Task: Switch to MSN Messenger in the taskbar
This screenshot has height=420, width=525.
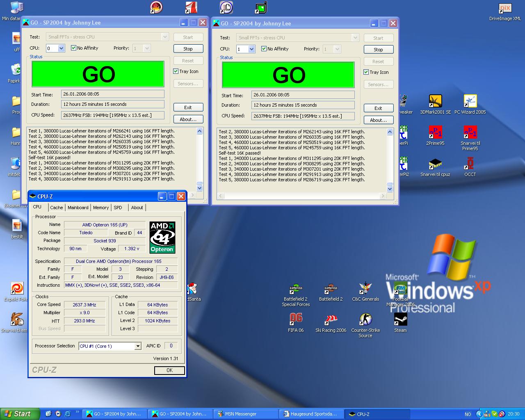Action: click(x=246, y=414)
